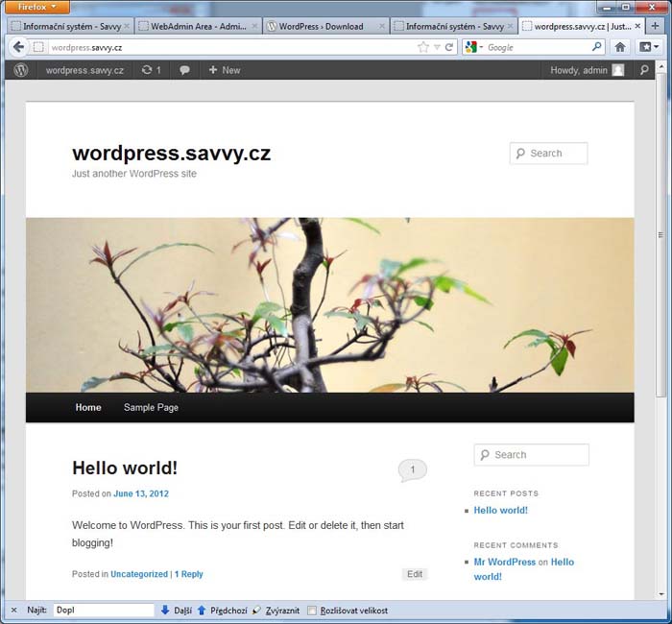Screen dimensions: 672x624
Task: Switch to first Informační systém - Savvy tab
Action: tap(70, 26)
